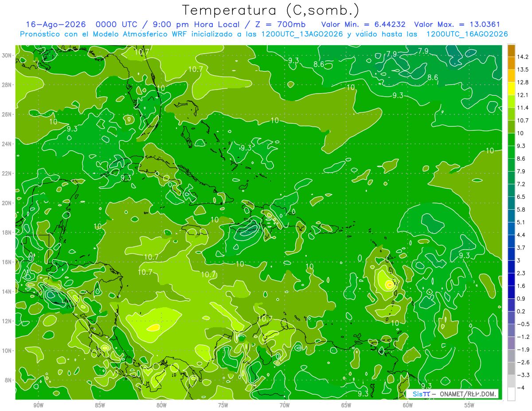Pick the gray swatch between -3.3 and -4
Image resolution: width=532 pixels, height=411 pixels.
(511, 381)
